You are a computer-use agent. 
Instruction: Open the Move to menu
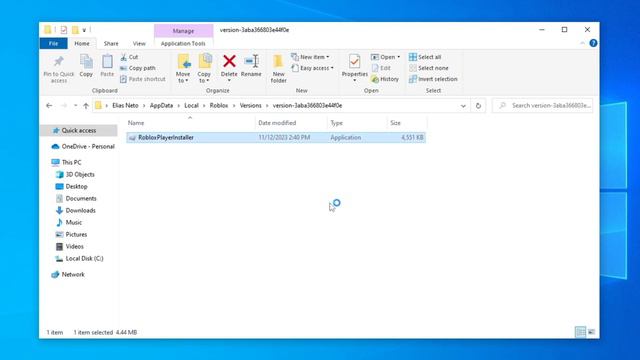pos(183,69)
